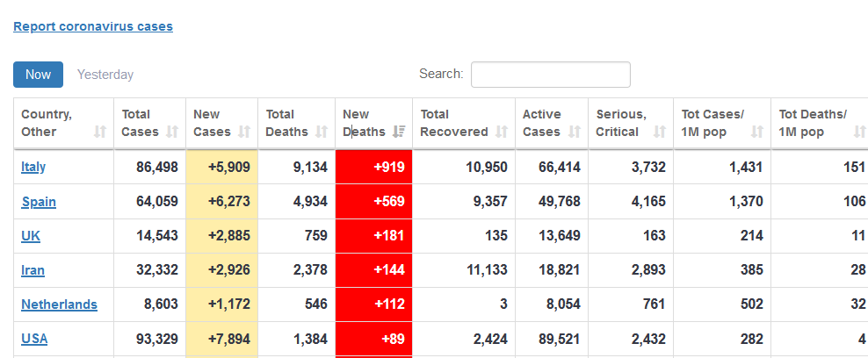The image size is (868, 358).
Task: Open the USA country link
Action: (34, 339)
